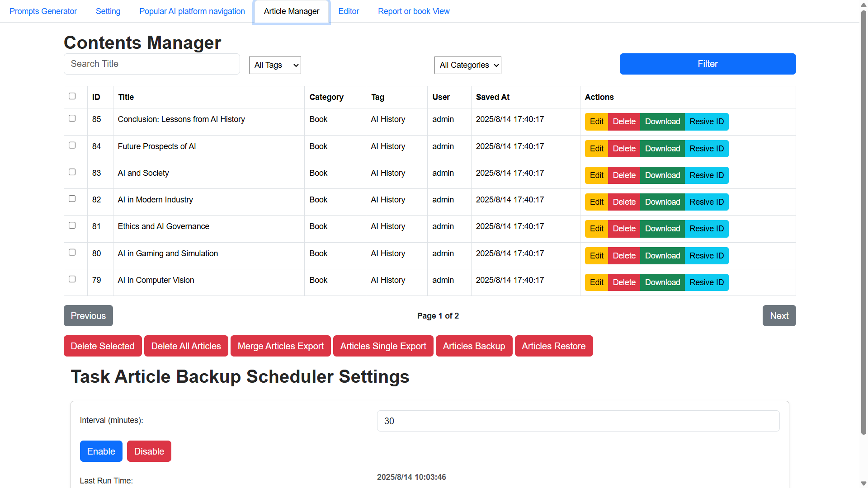
Task: Click Merge Articles Export button
Action: pos(280,346)
